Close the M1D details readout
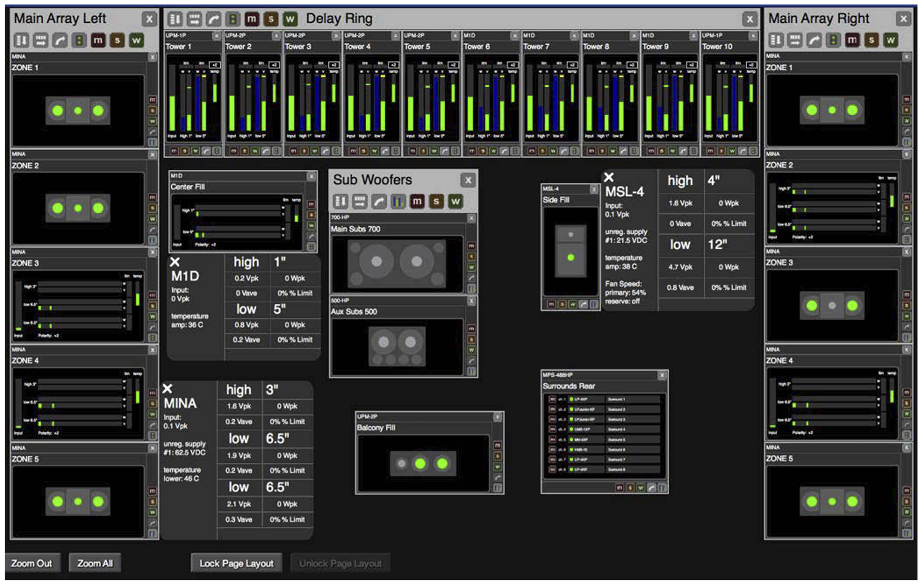 (175, 262)
